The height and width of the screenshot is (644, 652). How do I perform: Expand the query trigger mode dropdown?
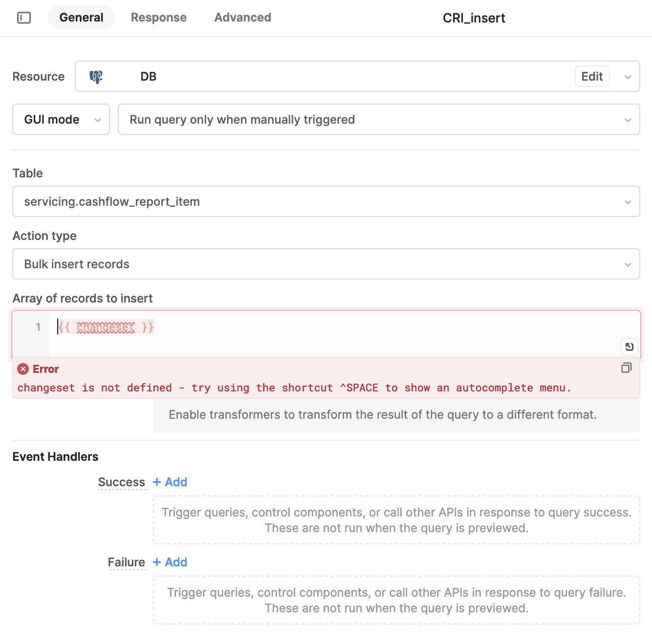pyautogui.click(x=379, y=119)
